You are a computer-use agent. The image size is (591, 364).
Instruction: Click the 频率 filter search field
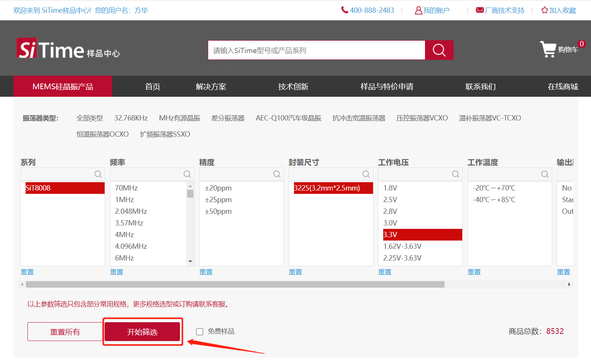[x=152, y=174]
